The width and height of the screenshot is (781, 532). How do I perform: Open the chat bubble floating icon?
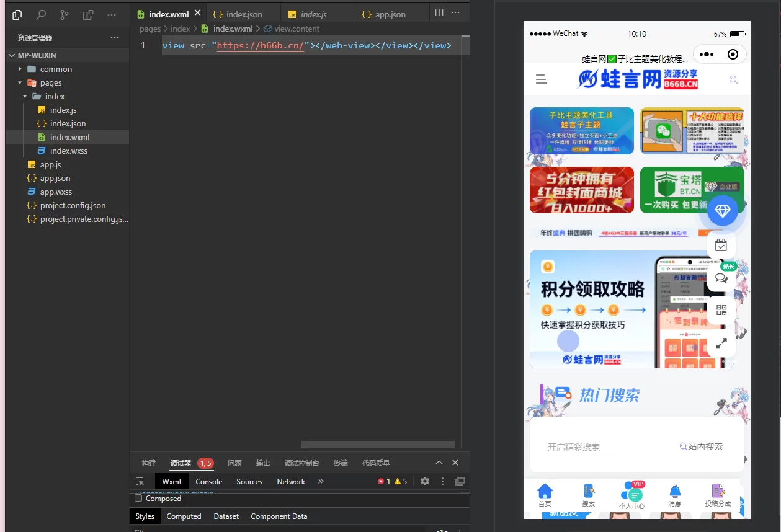pos(721,278)
